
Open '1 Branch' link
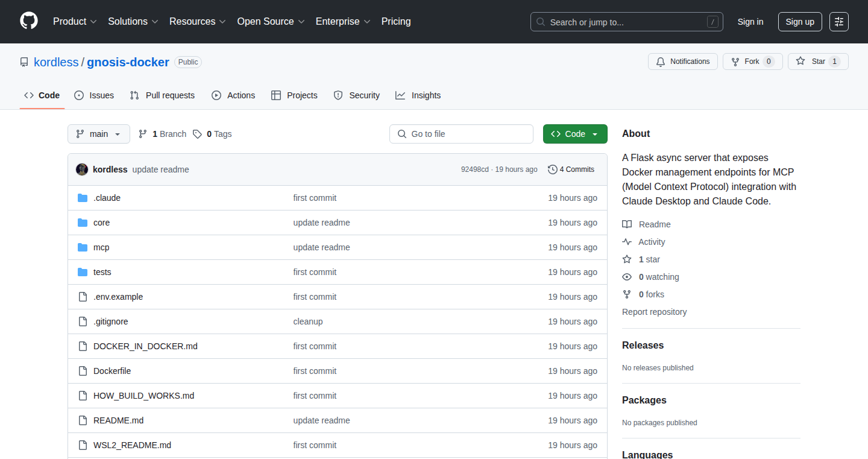(x=162, y=134)
